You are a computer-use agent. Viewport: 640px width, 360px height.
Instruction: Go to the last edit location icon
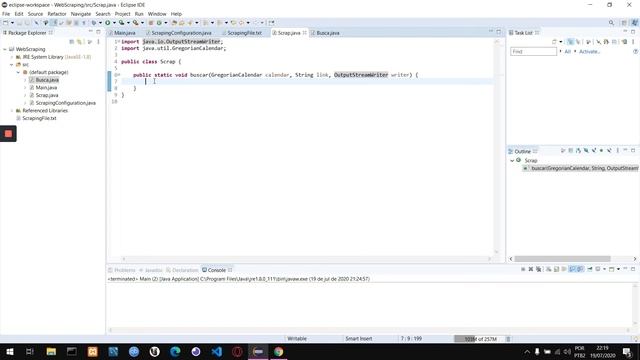coord(233,23)
